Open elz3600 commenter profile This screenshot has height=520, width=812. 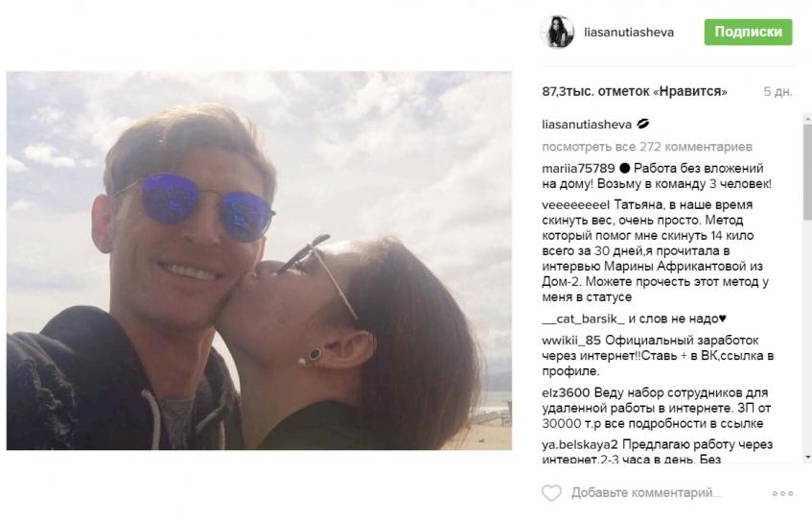click(x=566, y=393)
